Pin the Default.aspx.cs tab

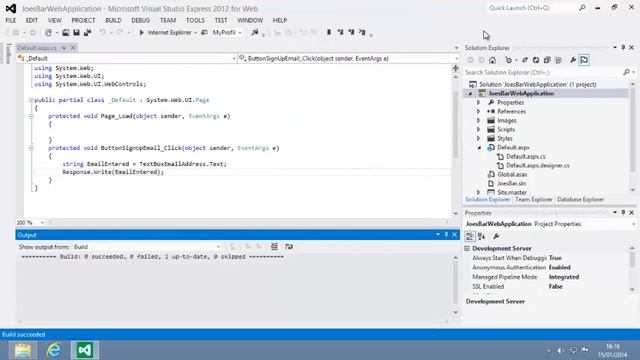coord(64,48)
